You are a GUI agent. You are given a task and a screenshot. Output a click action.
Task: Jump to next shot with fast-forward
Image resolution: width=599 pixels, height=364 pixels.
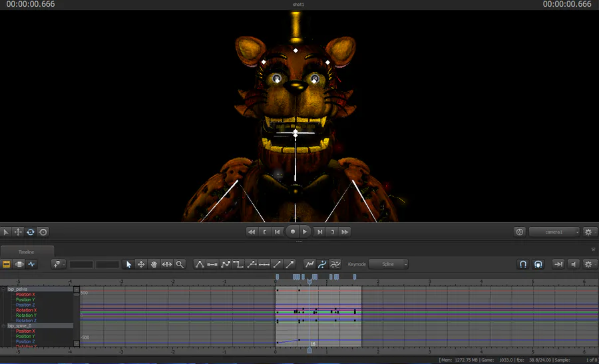click(345, 232)
